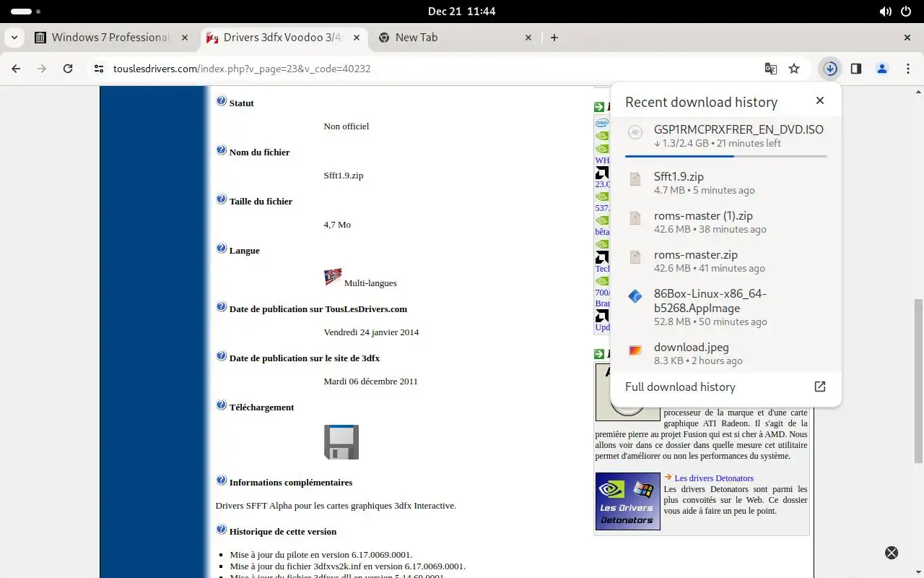Open the side panel icon
This screenshot has width=924, height=578.
tap(856, 69)
